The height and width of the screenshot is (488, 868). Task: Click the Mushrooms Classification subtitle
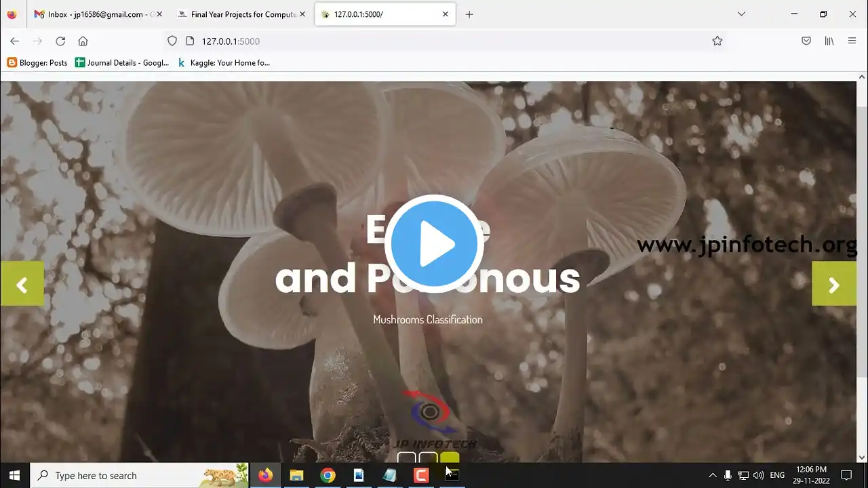click(x=428, y=319)
